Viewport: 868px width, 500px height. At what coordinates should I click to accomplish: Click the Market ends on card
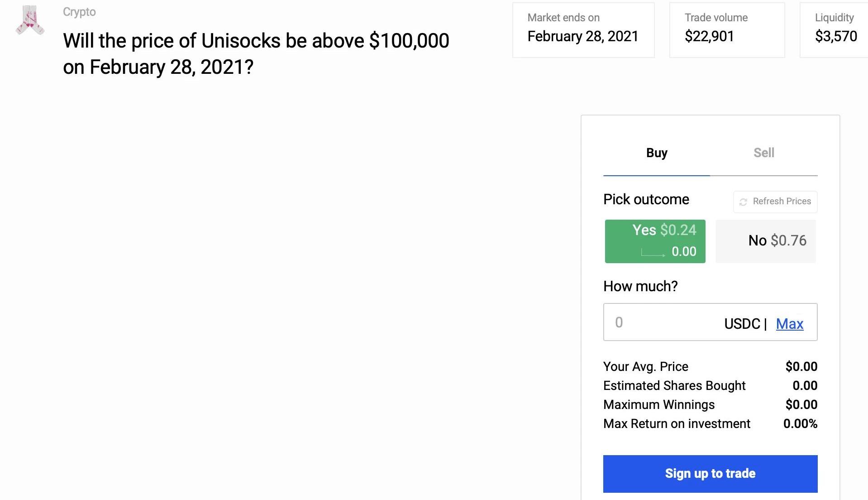pos(583,30)
